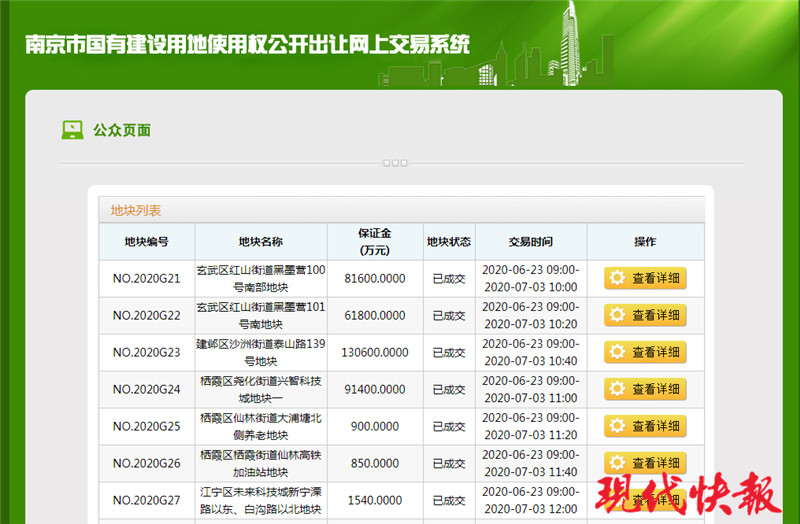
Task: Click the gear icon in the NO.2020G25 row
Action: [617, 426]
